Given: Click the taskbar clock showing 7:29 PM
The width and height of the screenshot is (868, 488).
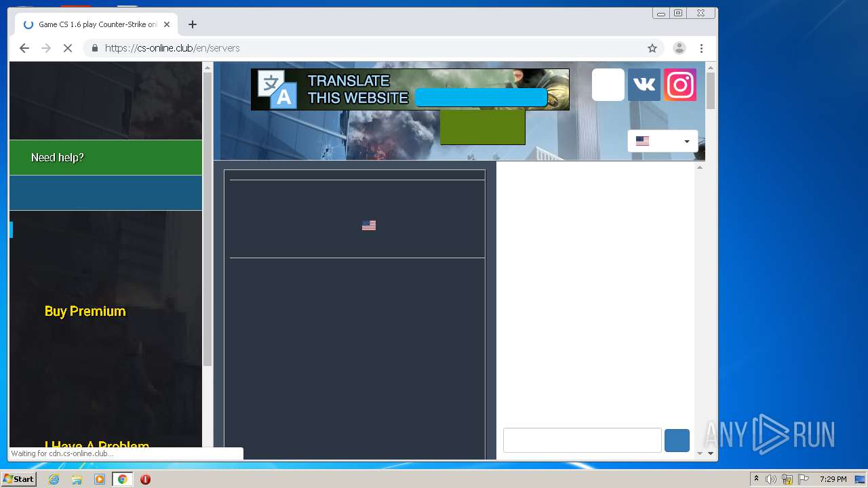Looking at the screenshot, I should pos(833,479).
